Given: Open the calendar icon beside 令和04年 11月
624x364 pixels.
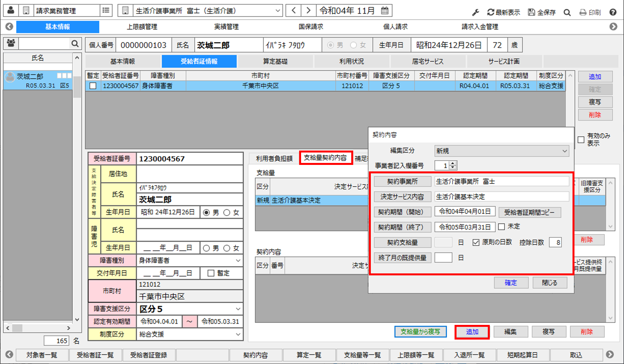Looking at the screenshot, I should 385,10.
